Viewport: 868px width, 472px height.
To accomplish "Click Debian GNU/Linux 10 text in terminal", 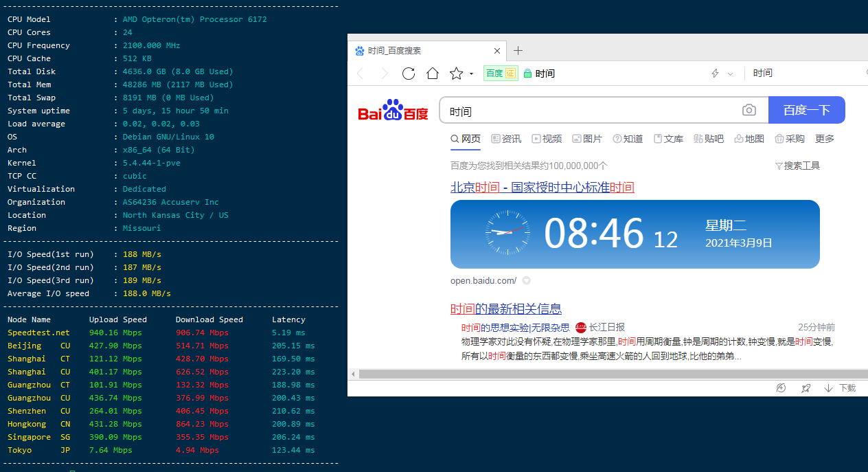I will coord(168,137).
